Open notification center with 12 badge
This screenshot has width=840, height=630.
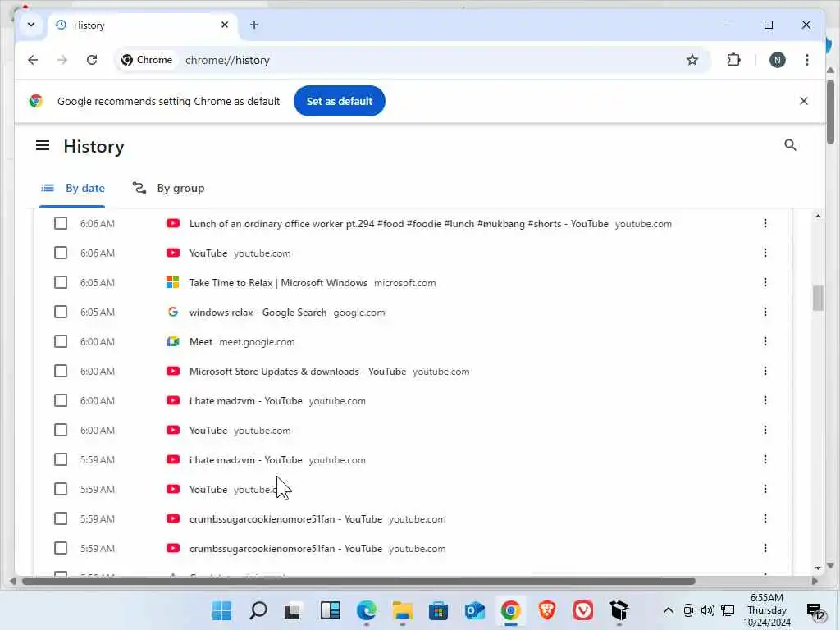pos(816,611)
